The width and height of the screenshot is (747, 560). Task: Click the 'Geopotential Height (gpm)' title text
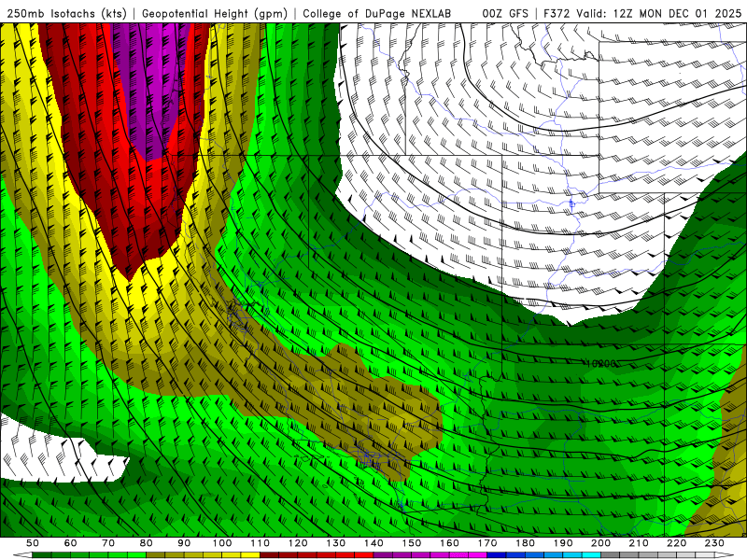coord(215,14)
